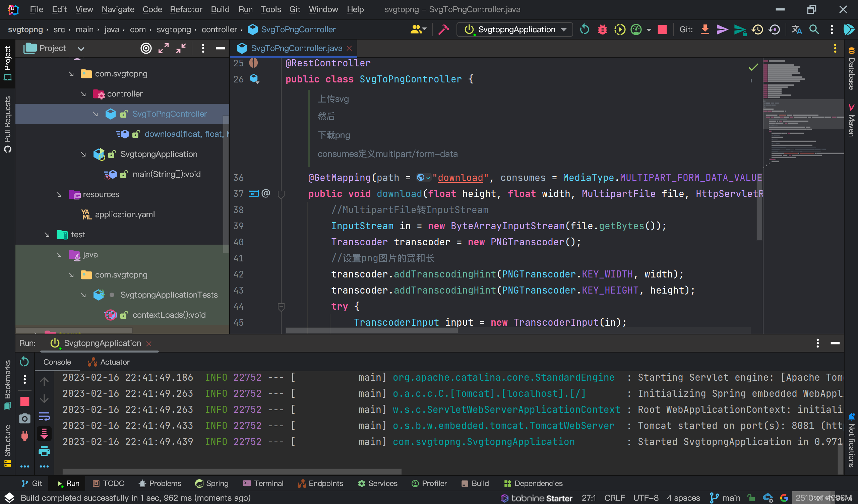Run with coverage icon in toolbar
This screenshot has width=858, height=504.
coord(620,29)
